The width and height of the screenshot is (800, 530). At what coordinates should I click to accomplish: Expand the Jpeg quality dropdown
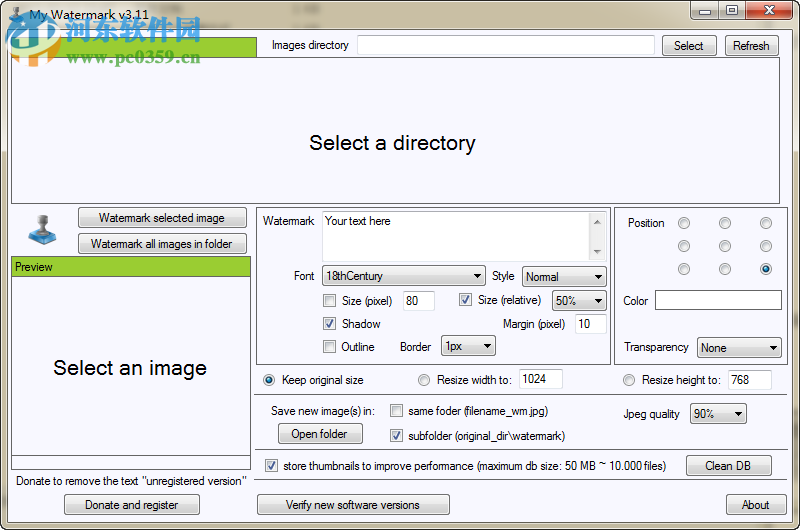click(717, 414)
